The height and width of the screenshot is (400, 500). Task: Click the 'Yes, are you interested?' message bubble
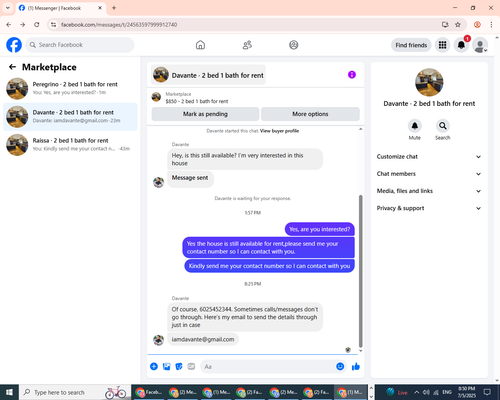320,229
